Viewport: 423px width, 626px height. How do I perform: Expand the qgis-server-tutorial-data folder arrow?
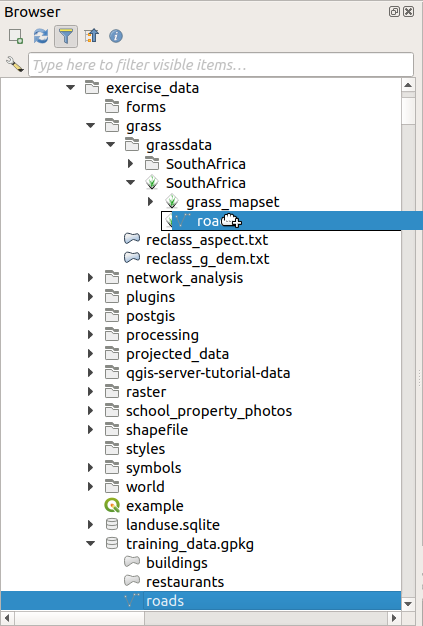91,372
